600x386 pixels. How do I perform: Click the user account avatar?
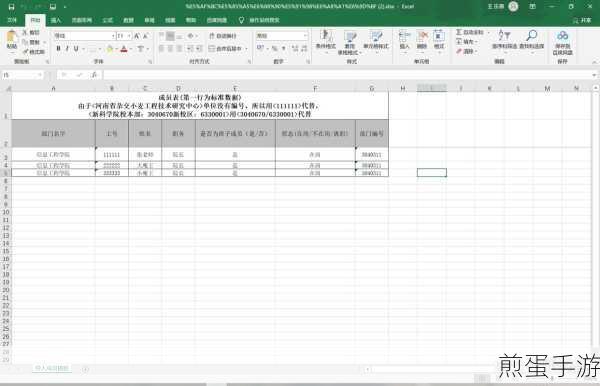coord(514,6)
